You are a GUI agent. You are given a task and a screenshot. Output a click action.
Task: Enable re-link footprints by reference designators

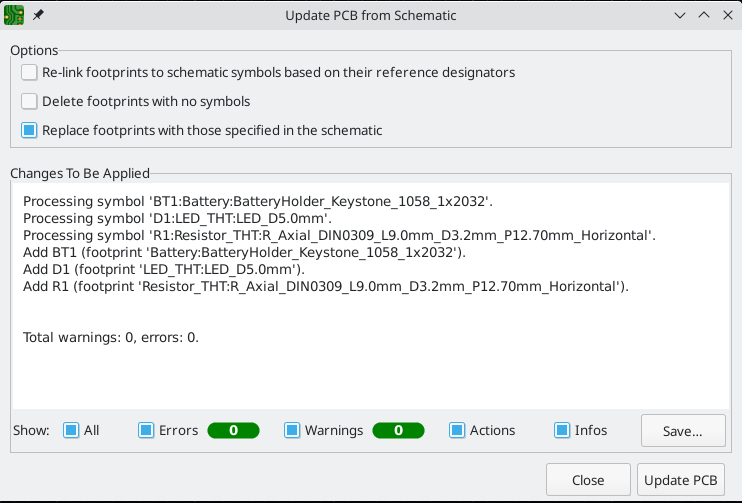(x=30, y=73)
